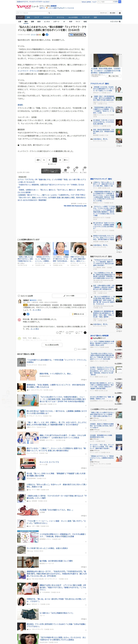
Task: Open the ランキング tab
Action: pos(86,17)
